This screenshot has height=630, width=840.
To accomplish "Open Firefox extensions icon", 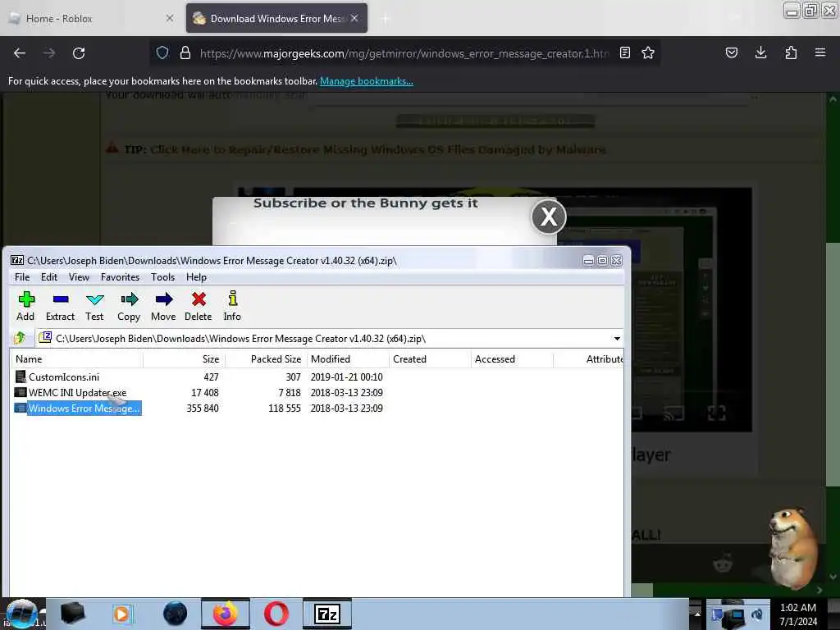I will (791, 52).
